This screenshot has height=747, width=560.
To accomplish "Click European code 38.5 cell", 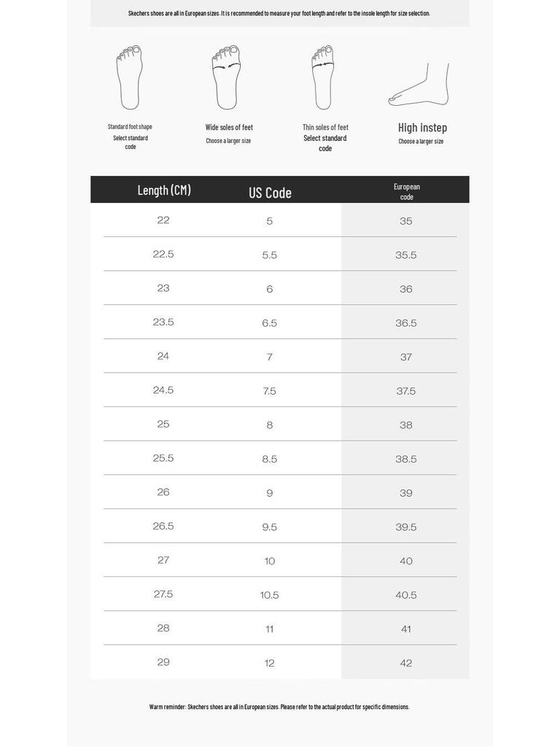I will click(406, 459).
